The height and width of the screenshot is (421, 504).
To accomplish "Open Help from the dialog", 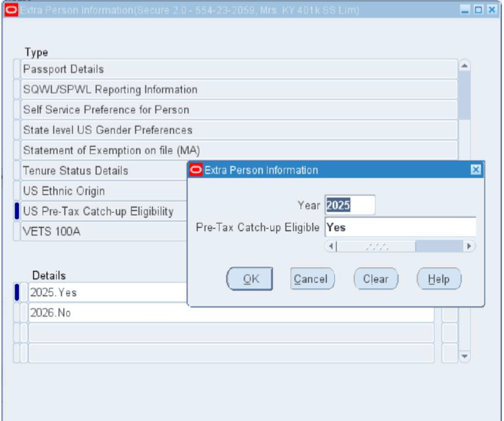I will point(439,279).
